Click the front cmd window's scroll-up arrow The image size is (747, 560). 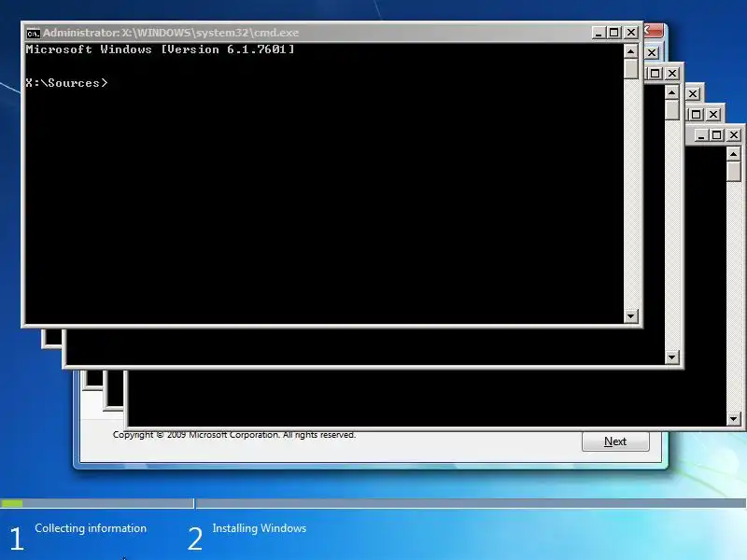(631, 51)
